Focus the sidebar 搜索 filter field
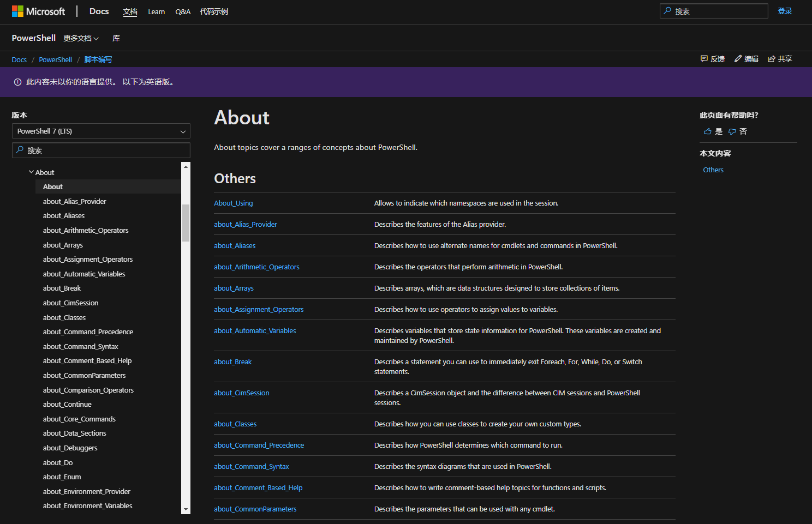Image resolution: width=812 pixels, height=524 pixels. tap(101, 150)
